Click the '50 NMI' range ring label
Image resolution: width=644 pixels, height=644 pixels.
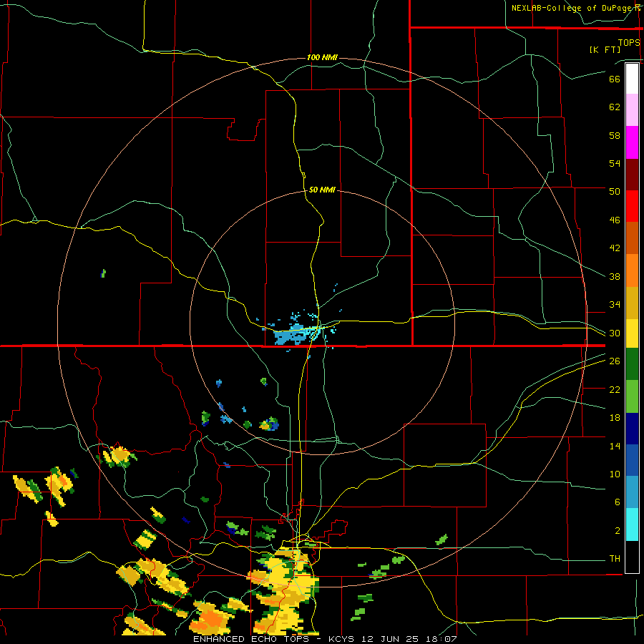(x=322, y=190)
